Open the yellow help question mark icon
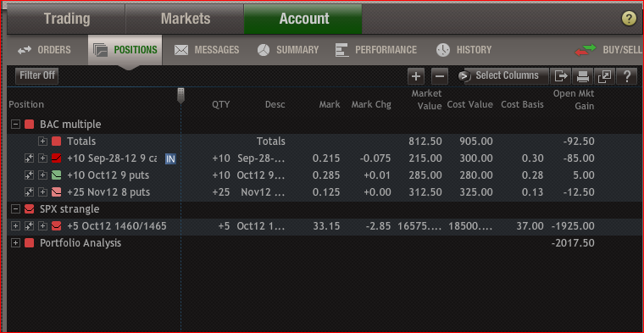 629,19
